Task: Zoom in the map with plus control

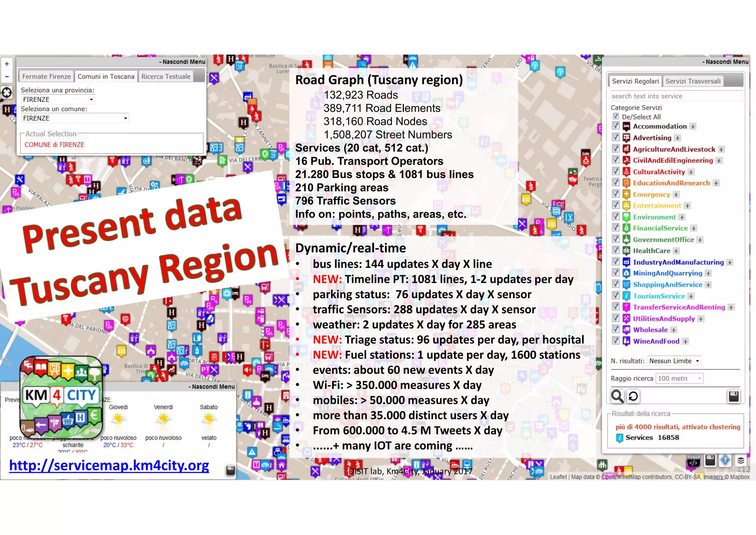Action: [7, 64]
